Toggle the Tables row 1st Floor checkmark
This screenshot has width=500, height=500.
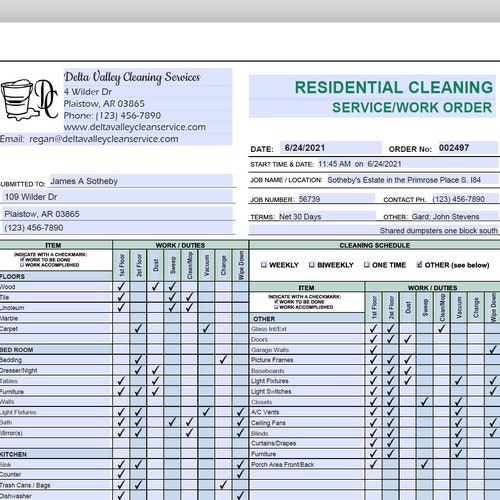click(121, 381)
